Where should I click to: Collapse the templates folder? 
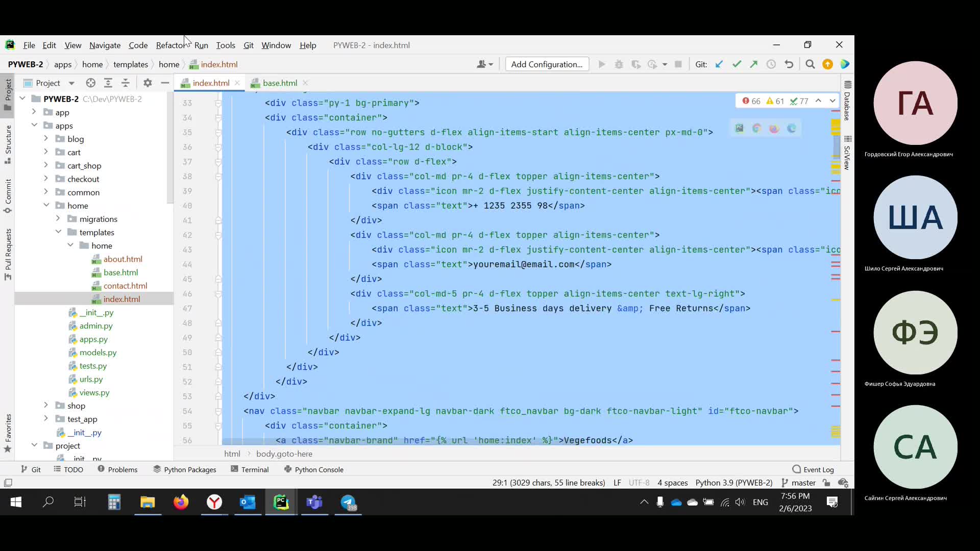58,232
